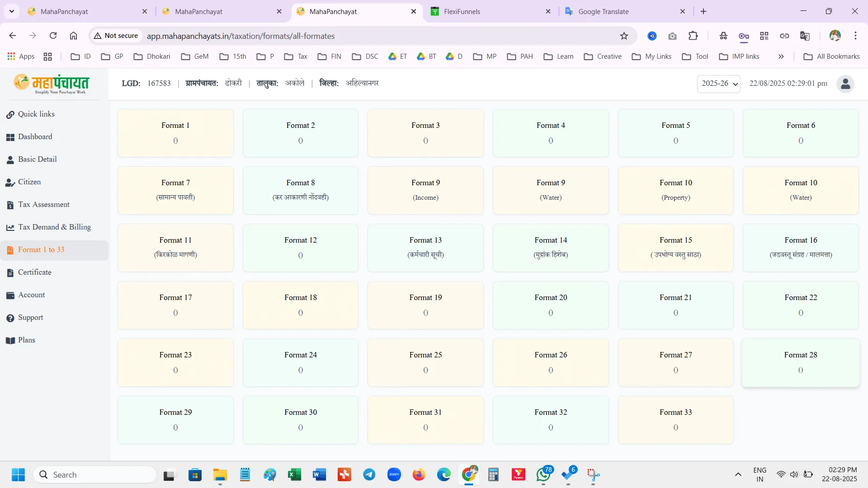Open the user profile avatar icon
This screenshot has width=868, height=488.
click(x=845, y=84)
